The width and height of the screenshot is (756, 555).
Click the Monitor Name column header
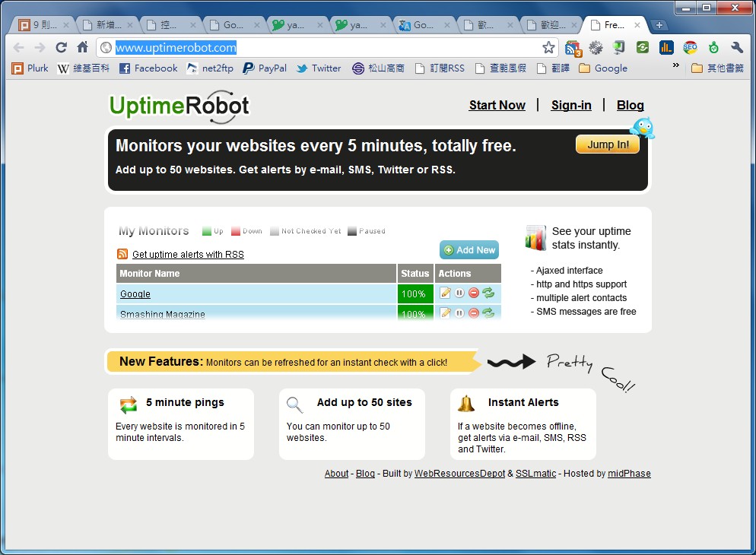[x=256, y=273]
